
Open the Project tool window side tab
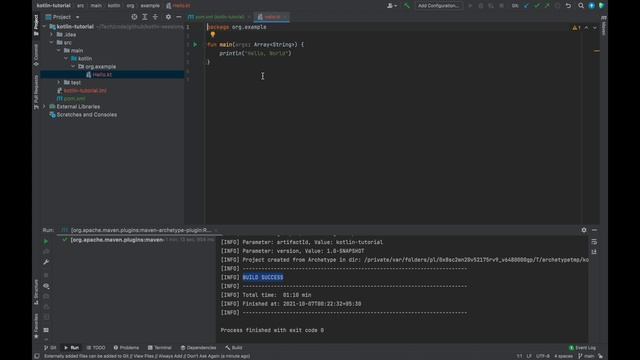[36, 25]
